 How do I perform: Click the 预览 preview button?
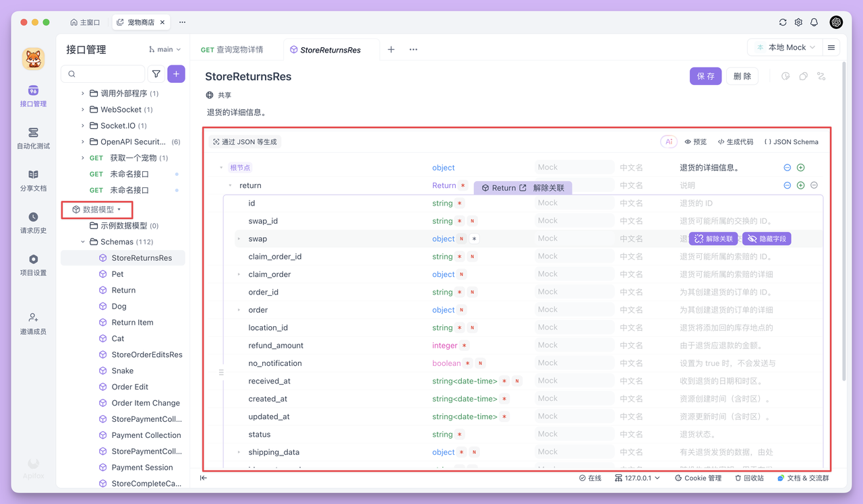coord(696,141)
